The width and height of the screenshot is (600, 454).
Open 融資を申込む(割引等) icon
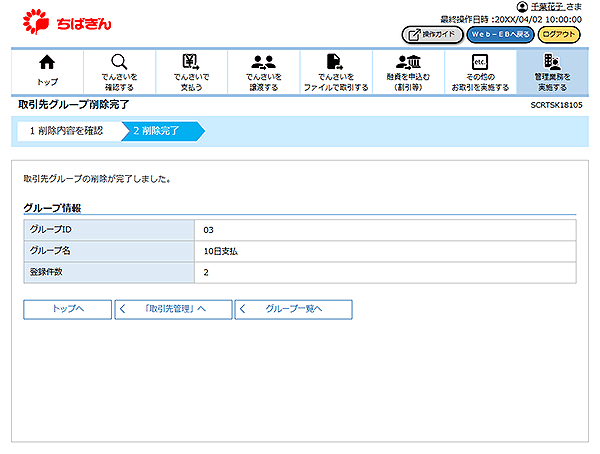click(x=408, y=62)
